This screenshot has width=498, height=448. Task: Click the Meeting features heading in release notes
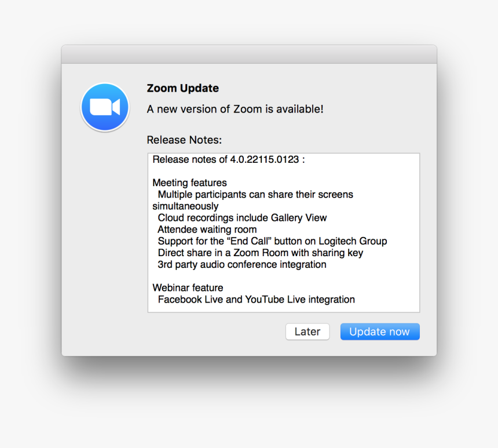(189, 183)
